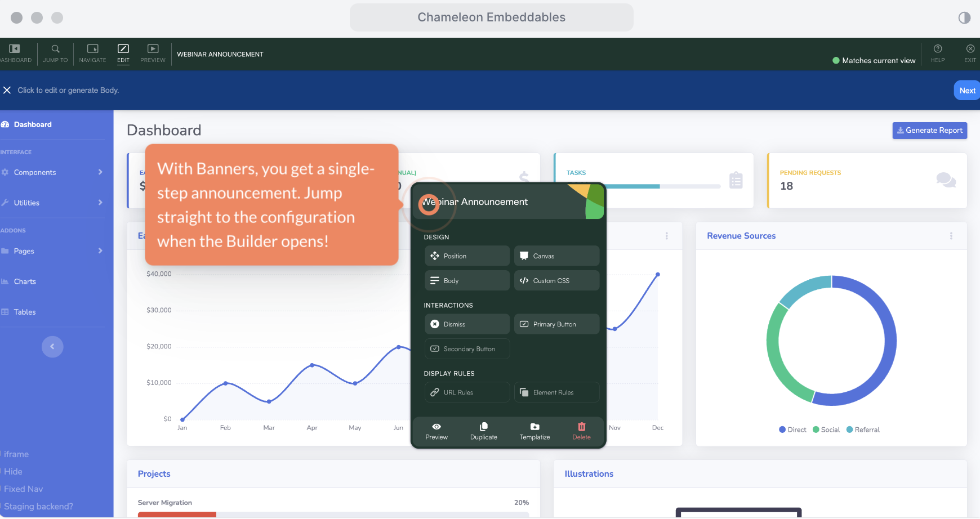980x519 pixels.
Task: Configure the Dismiss interaction
Action: [x=467, y=324]
